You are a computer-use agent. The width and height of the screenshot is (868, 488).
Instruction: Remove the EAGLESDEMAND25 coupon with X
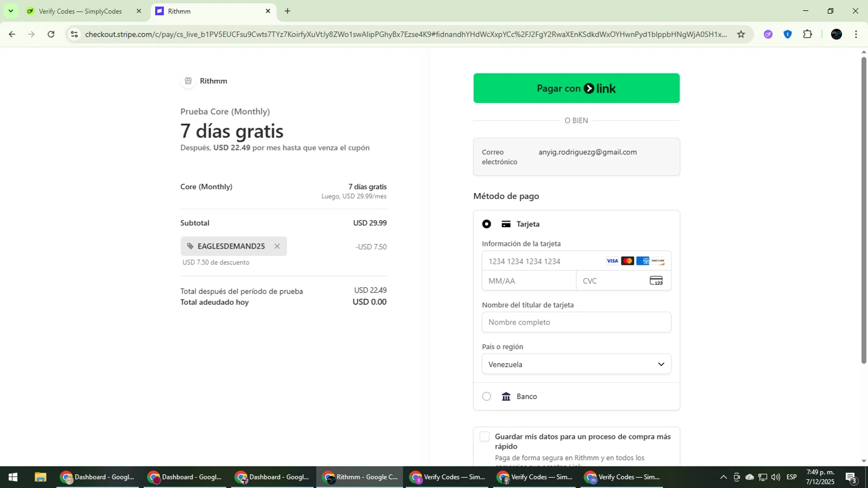[x=277, y=246]
